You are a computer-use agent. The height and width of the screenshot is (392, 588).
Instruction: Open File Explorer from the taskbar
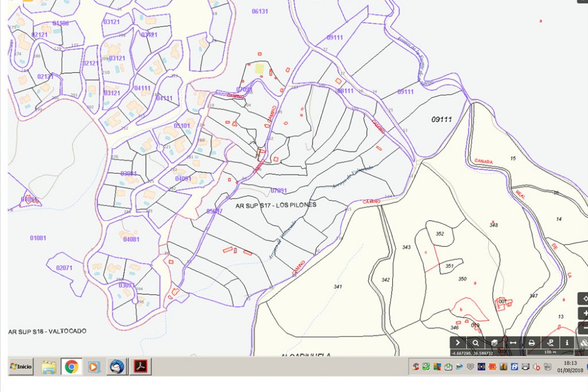point(49,367)
